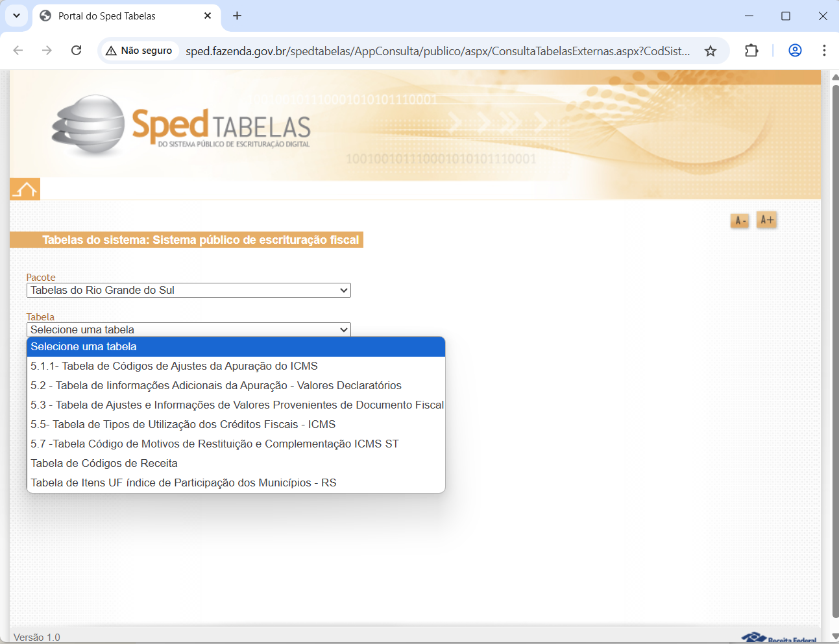Go forward to the next page
Image resolution: width=839 pixels, height=644 pixels.
[47, 51]
